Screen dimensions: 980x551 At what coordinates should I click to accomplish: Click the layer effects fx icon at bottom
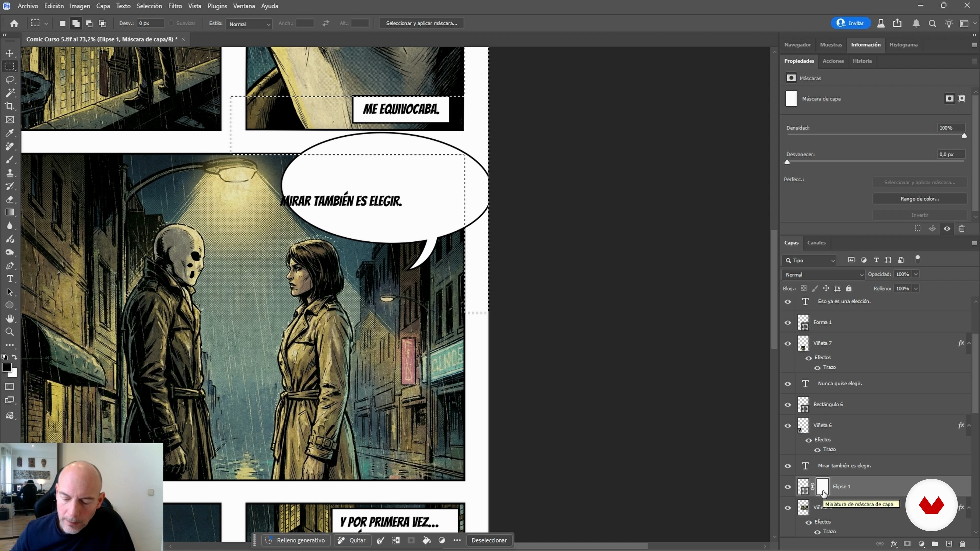pyautogui.click(x=894, y=544)
